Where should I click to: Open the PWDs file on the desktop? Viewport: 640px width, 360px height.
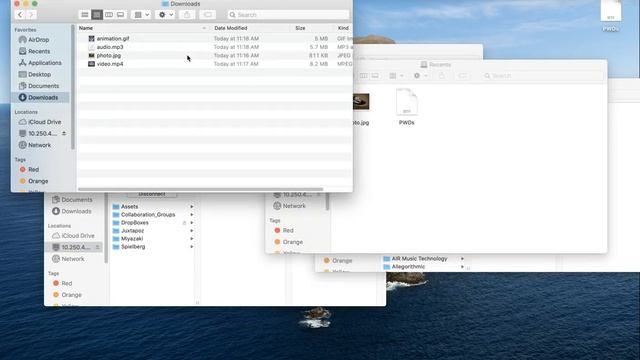tap(611, 16)
